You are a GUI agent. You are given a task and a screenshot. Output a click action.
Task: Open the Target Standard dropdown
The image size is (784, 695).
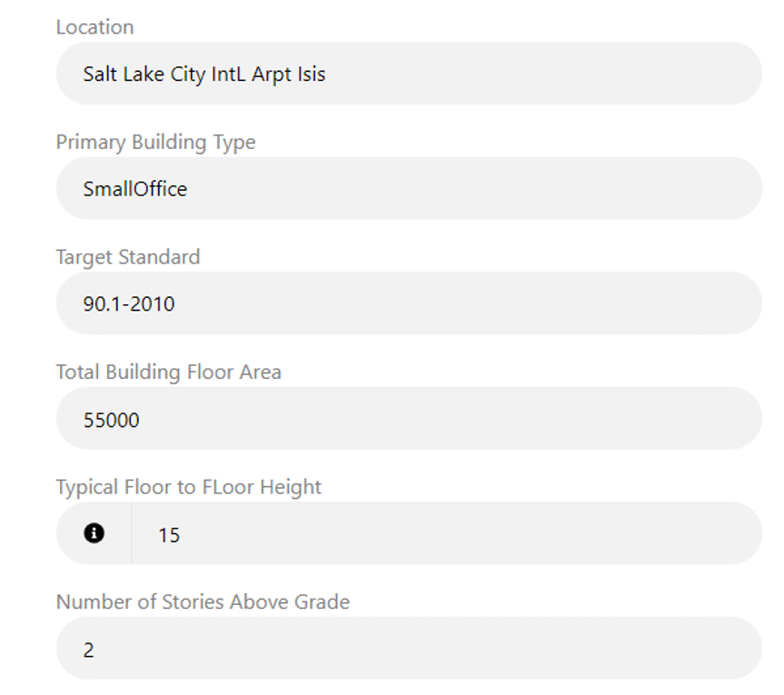[x=409, y=303]
